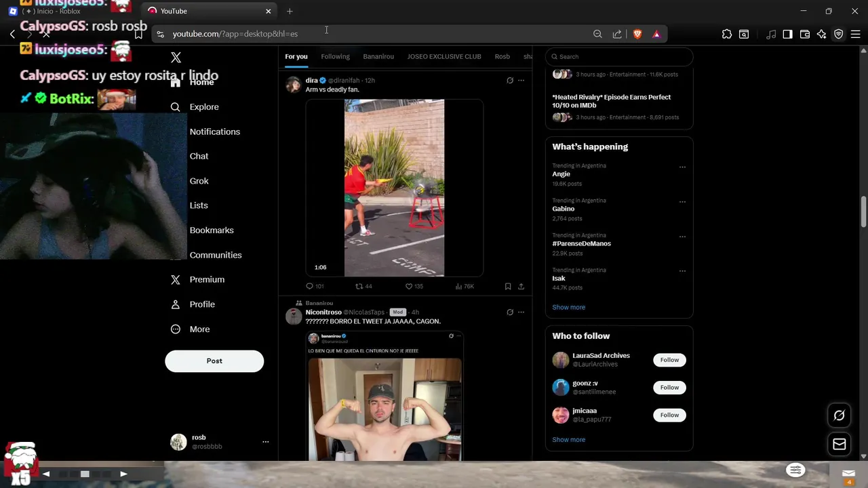Click Grok icon on Niconitroso's post
Screen dimensions: 868x488
coord(510,312)
